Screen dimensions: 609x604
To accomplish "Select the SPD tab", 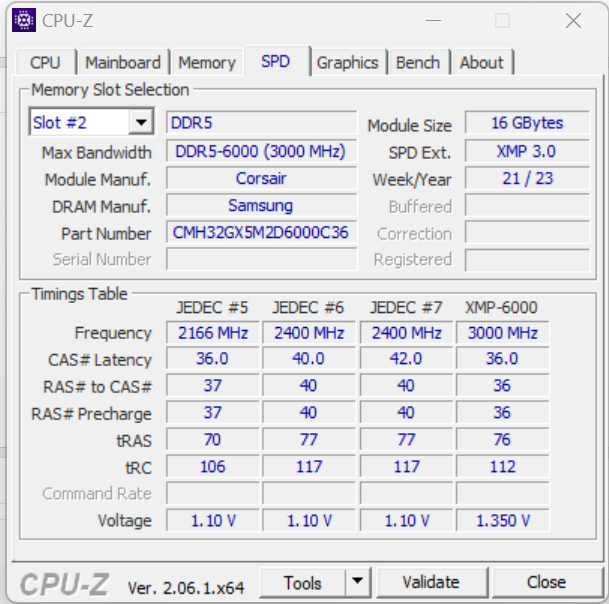I will click(x=275, y=61).
